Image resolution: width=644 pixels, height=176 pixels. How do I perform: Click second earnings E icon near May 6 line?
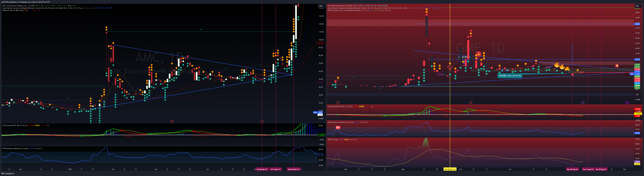(x=262, y=121)
